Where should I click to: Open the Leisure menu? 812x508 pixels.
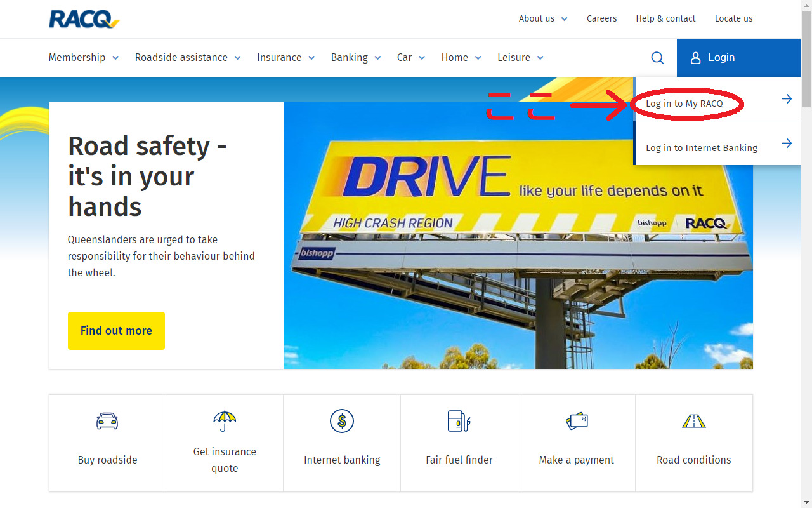tap(520, 58)
